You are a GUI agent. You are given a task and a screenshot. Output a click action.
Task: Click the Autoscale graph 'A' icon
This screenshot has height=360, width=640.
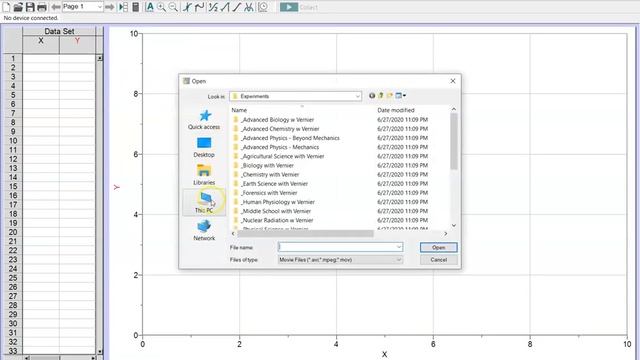(x=150, y=7)
